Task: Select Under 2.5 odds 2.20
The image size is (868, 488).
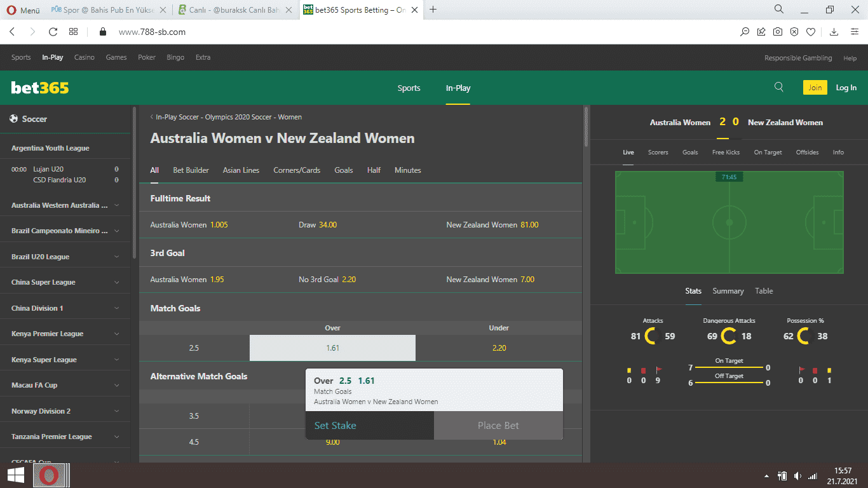Action: point(499,348)
